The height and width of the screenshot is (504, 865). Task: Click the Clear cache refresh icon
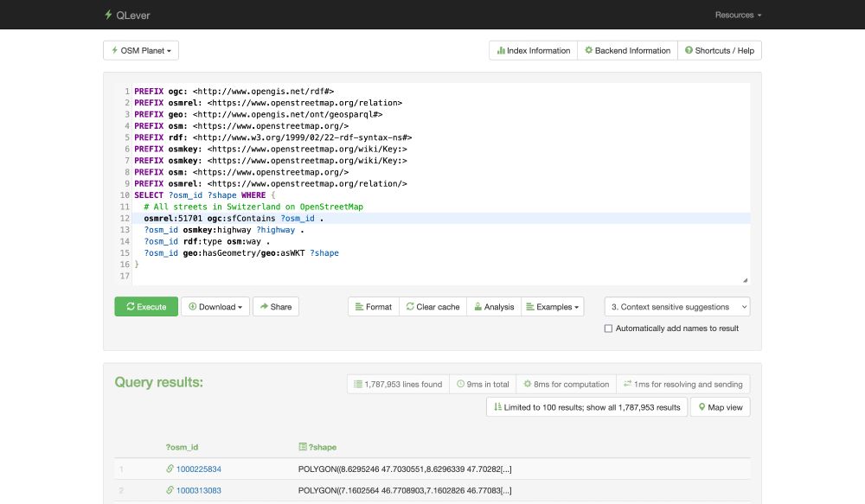click(410, 307)
